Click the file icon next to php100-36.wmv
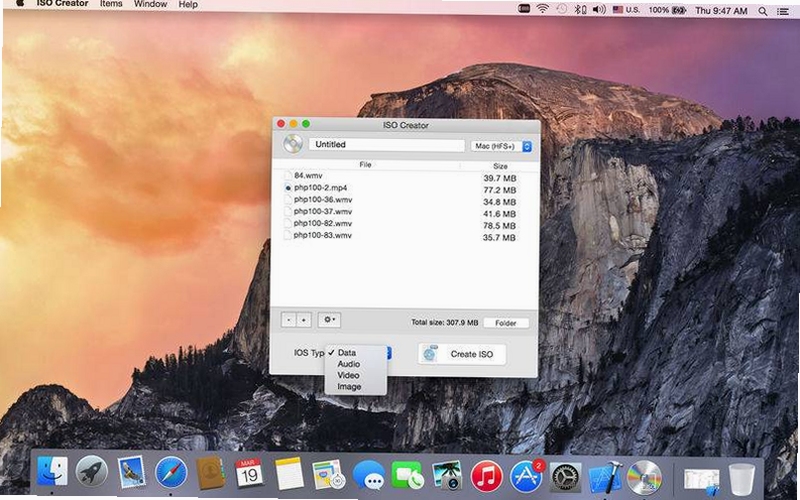The height and width of the screenshot is (500, 800). pos(288,199)
